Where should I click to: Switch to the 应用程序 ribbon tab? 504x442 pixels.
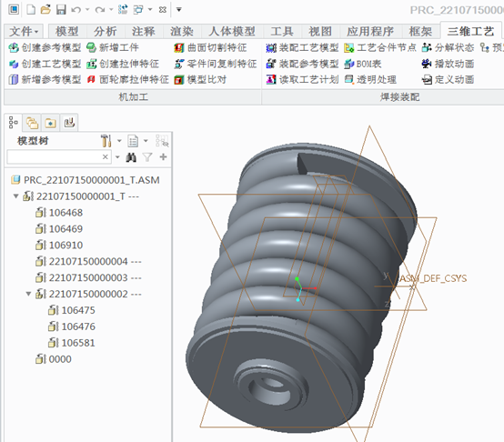[370, 32]
